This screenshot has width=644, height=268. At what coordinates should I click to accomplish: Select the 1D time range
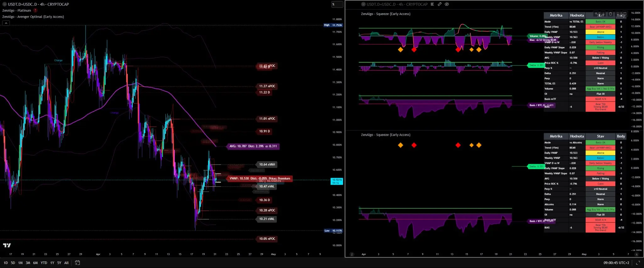[x=6, y=263]
